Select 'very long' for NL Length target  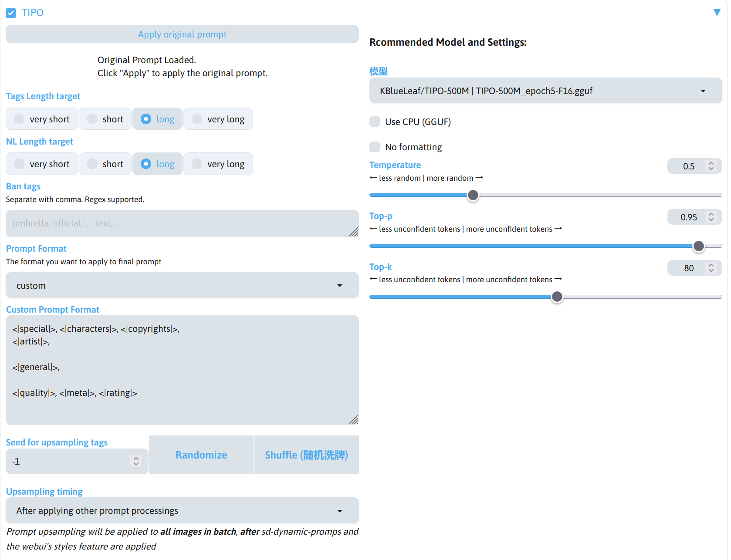218,164
